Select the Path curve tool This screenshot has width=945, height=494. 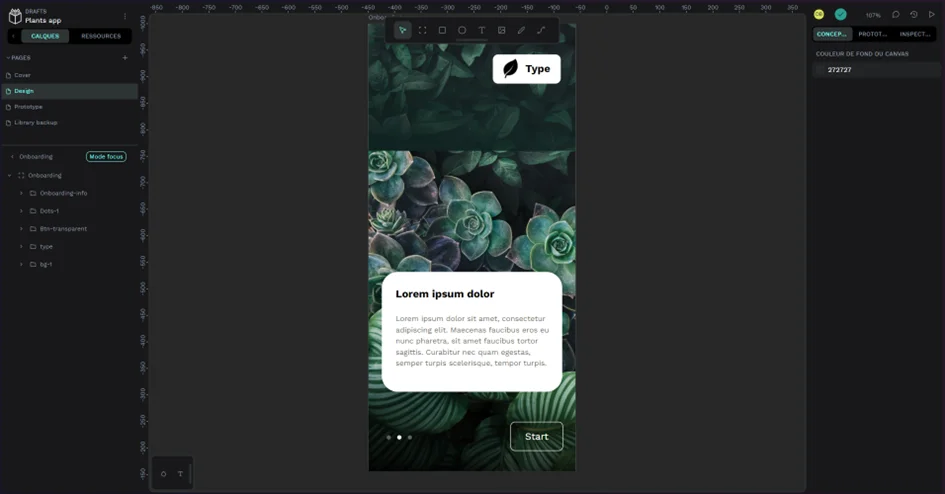pyautogui.click(x=541, y=30)
